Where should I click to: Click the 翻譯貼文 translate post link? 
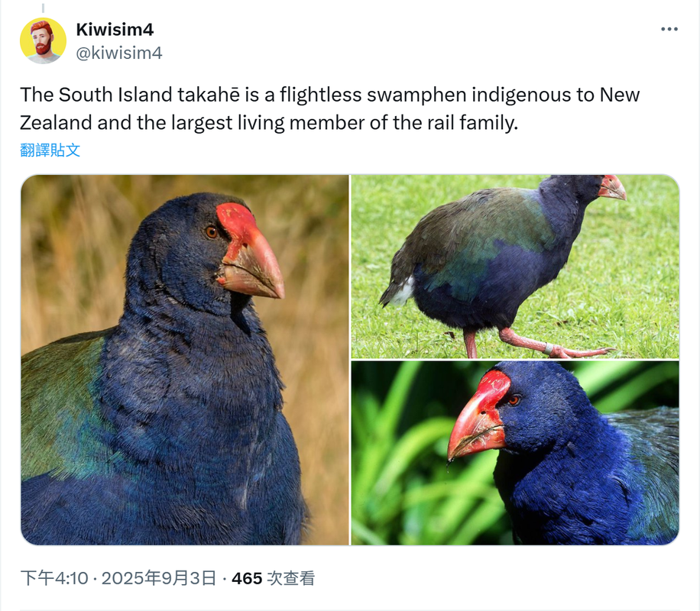tap(50, 150)
